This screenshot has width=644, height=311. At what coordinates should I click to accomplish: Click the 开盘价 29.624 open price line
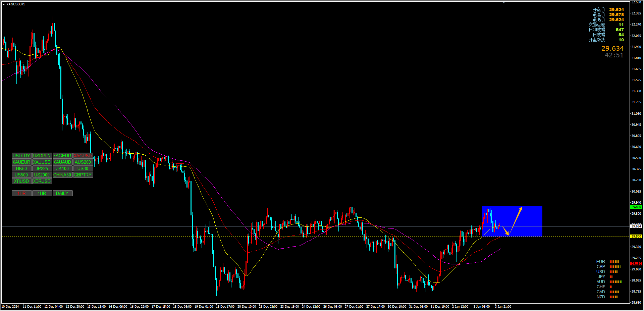(x=608, y=10)
